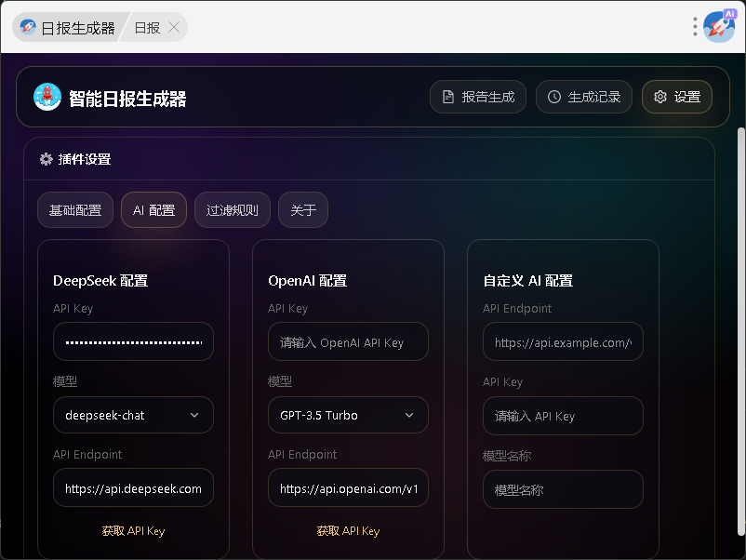Click the gear icon next to 插件设置
746x560 pixels.
coord(46,159)
